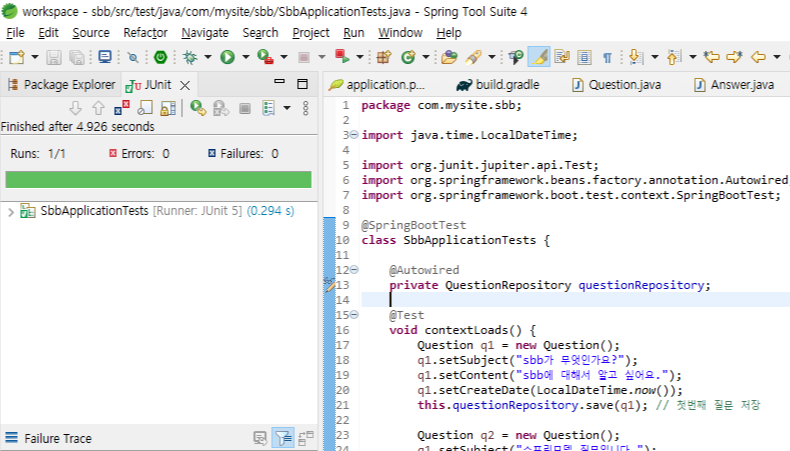Open the Next Annotation dropdown arrow

pos(655,57)
